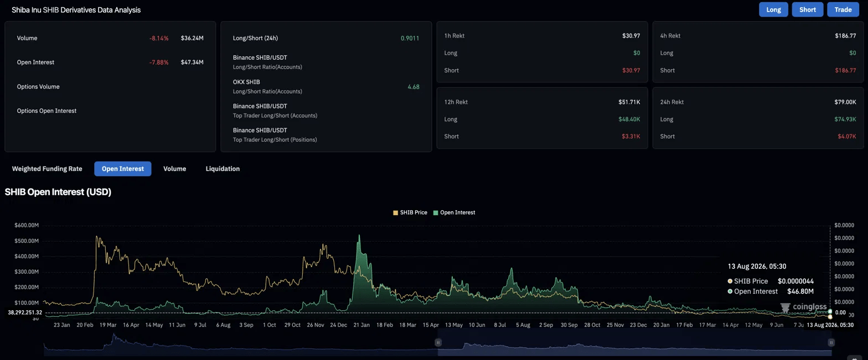The height and width of the screenshot is (360, 868).
Task: Click the 38,292,251.32 crosshair axis value
Action: [x=25, y=313]
